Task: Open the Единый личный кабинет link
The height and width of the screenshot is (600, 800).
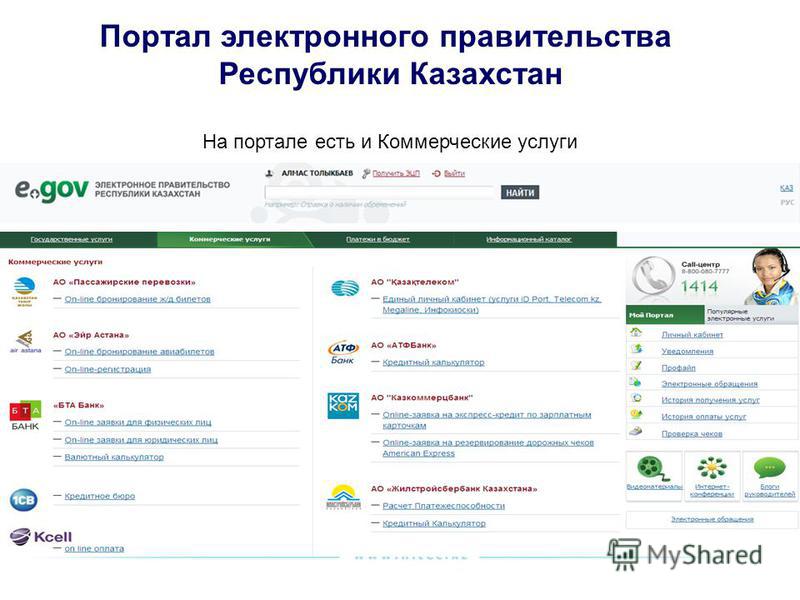Action: pyautogui.click(x=492, y=304)
